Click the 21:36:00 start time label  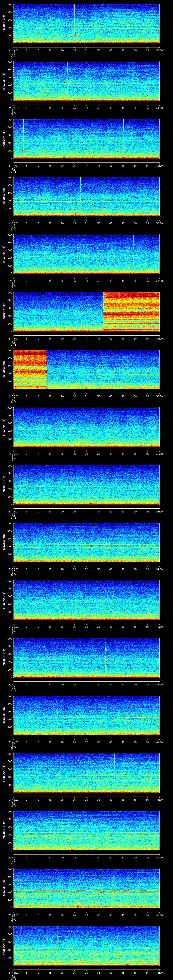[x=13, y=454]
